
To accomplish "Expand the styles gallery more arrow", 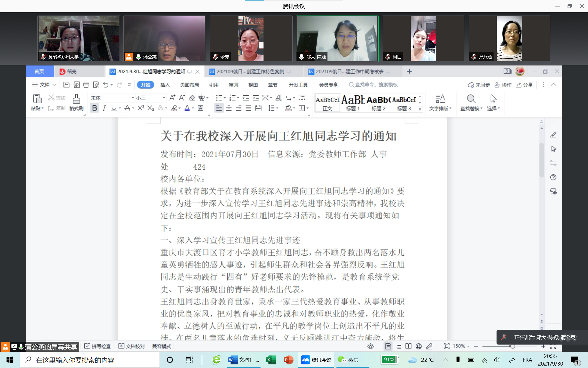I will [x=420, y=109].
